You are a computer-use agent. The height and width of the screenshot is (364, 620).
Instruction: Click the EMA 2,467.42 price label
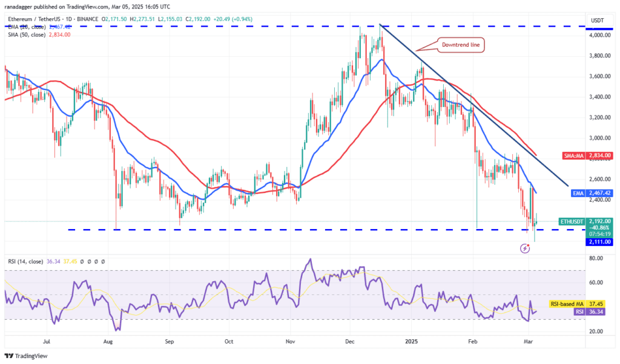click(x=592, y=193)
